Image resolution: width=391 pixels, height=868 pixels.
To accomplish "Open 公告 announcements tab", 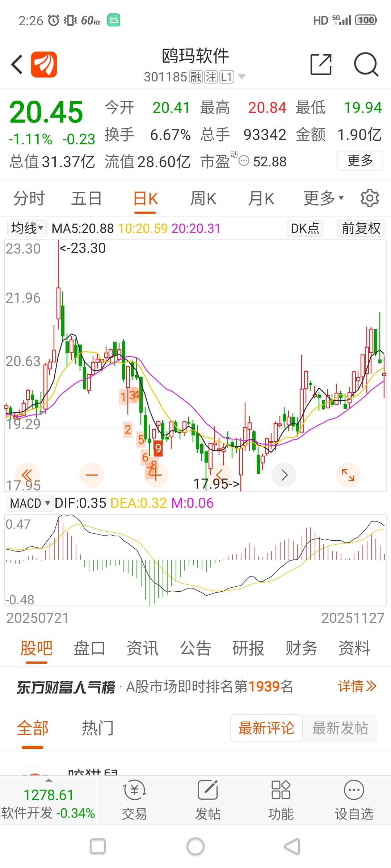I will [195, 648].
